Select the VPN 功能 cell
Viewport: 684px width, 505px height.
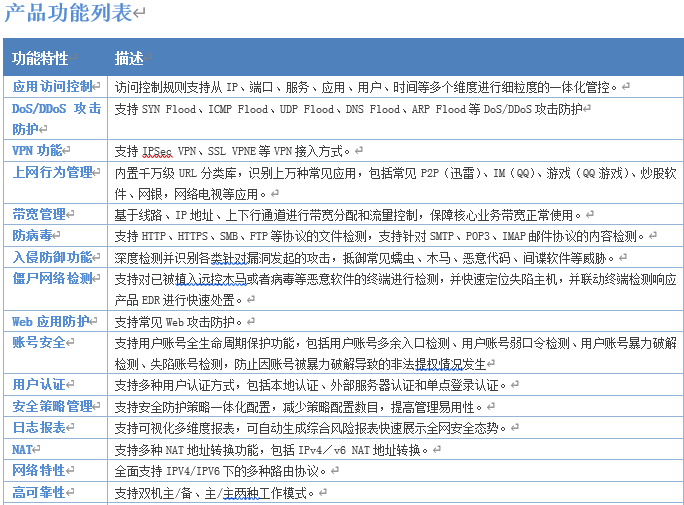pos(55,151)
